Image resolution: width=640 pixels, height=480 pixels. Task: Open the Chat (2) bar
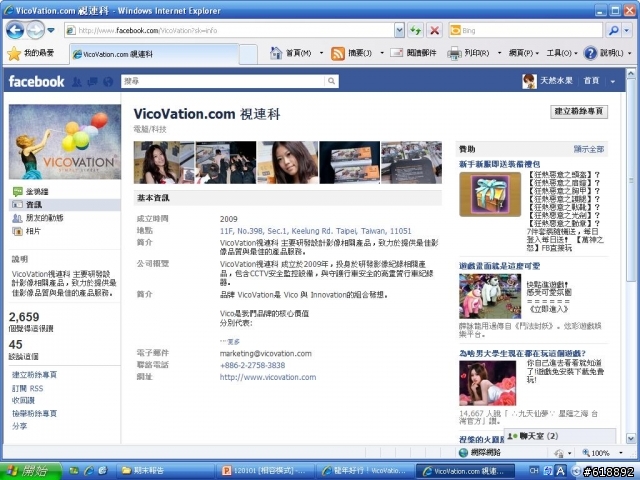coord(560,436)
